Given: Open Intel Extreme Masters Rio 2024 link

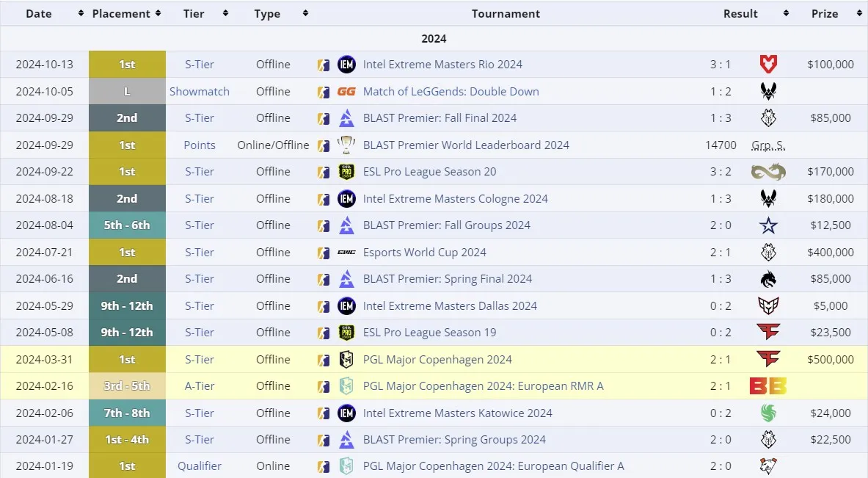Looking at the screenshot, I should (442, 65).
